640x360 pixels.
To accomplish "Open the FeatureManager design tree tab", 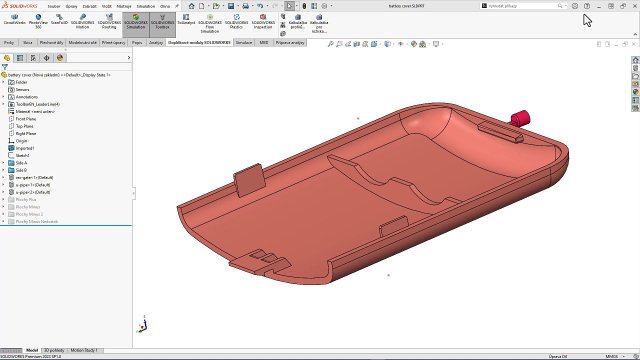I will [x=7, y=58].
